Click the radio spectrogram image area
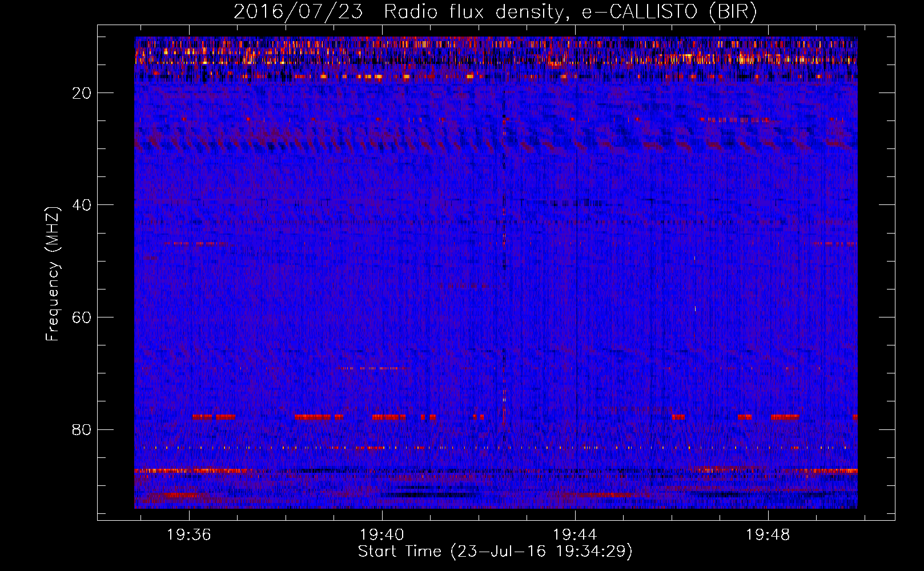924x571 pixels. point(496,272)
